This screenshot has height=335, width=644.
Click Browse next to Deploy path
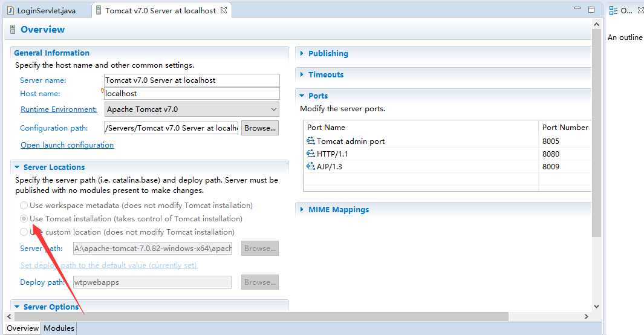point(260,282)
